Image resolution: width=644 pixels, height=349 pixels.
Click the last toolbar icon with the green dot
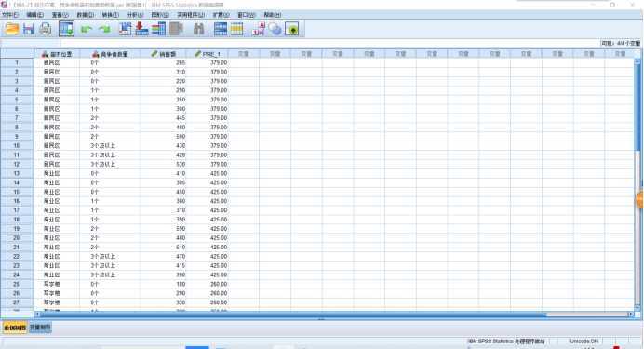click(291, 29)
